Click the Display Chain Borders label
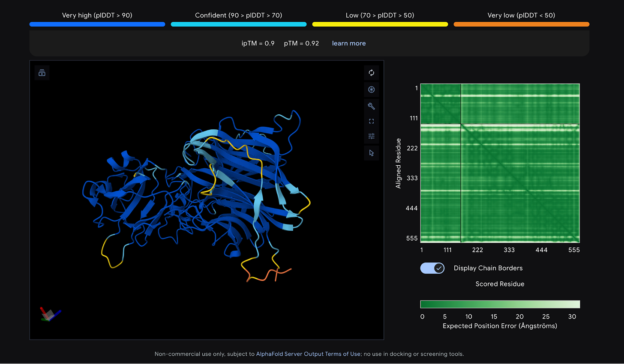This screenshot has width=624, height=364. [488, 268]
